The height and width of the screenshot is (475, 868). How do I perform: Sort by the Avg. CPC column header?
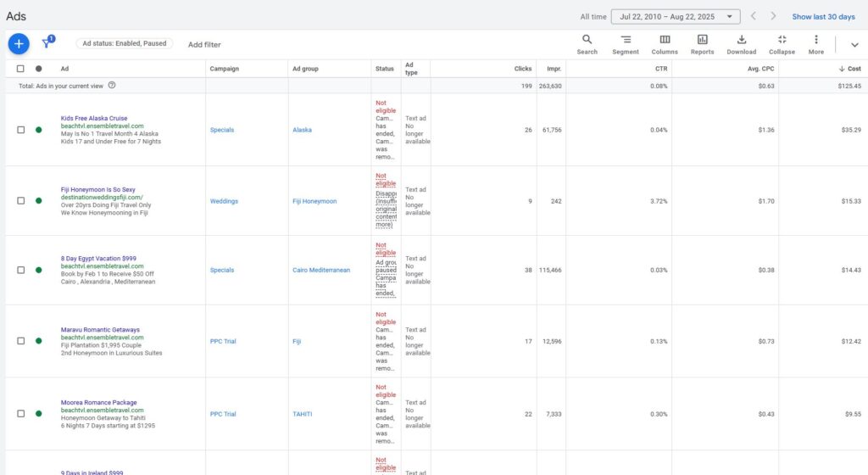pyautogui.click(x=760, y=69)
